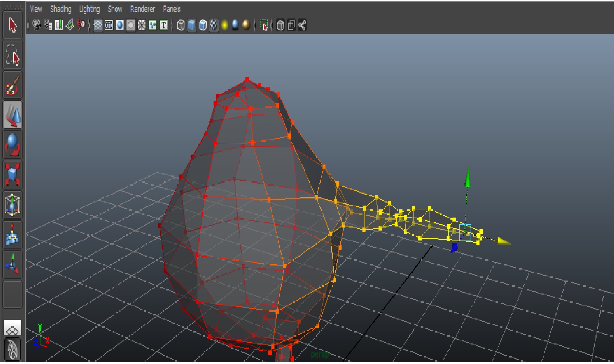The image size is (614, 364).
Task: Open the Show menu
Action: (x=115, y=9)
